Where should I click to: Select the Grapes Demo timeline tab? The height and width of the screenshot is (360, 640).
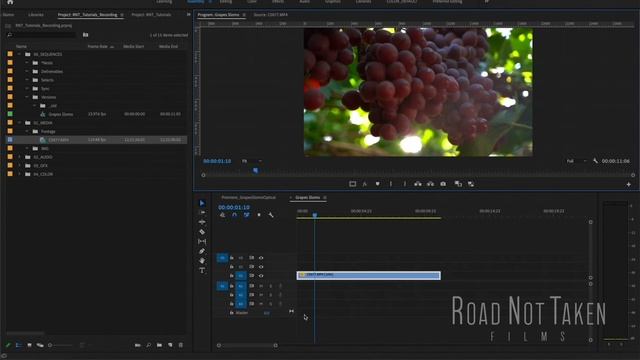(307, 198)
